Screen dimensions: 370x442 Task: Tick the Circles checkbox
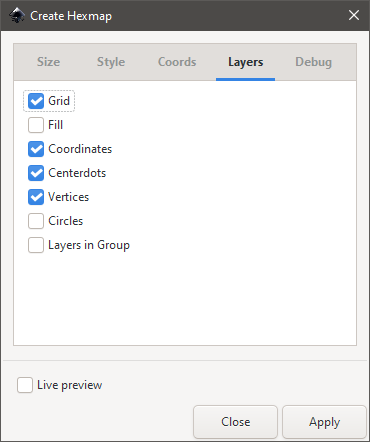coord(36,221)
